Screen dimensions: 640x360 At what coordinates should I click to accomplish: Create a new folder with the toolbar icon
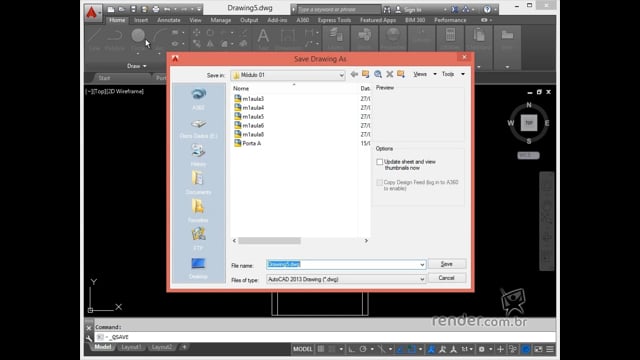401,74
